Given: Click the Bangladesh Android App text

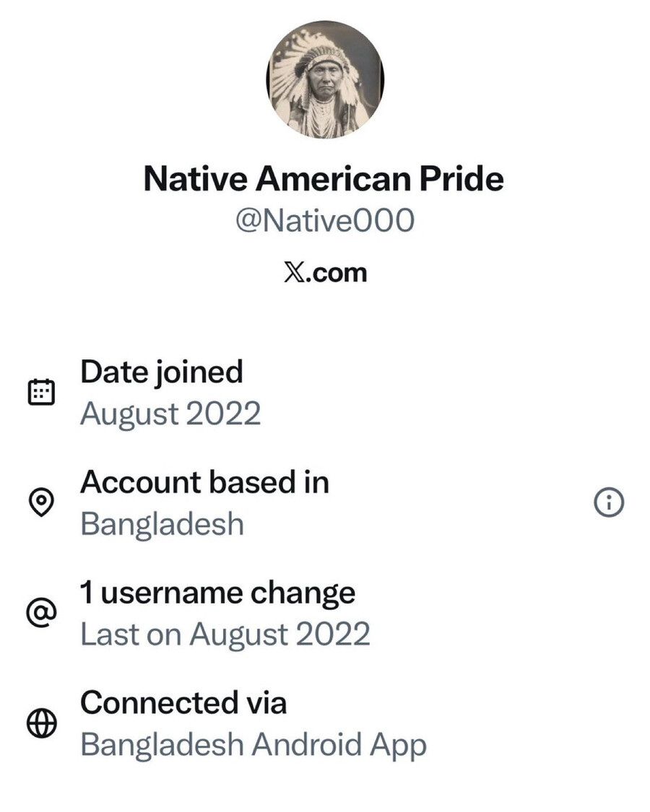Looking at the screenshot, I should click(253, 744).
